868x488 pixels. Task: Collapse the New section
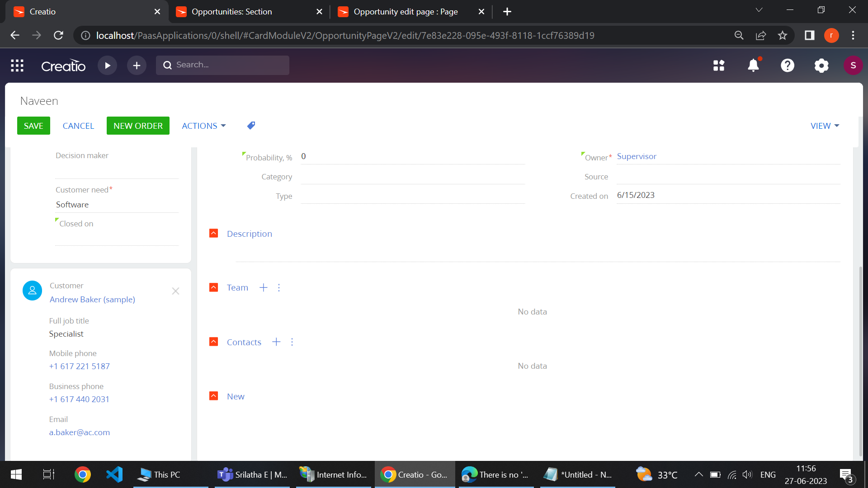tap(213, 396)
